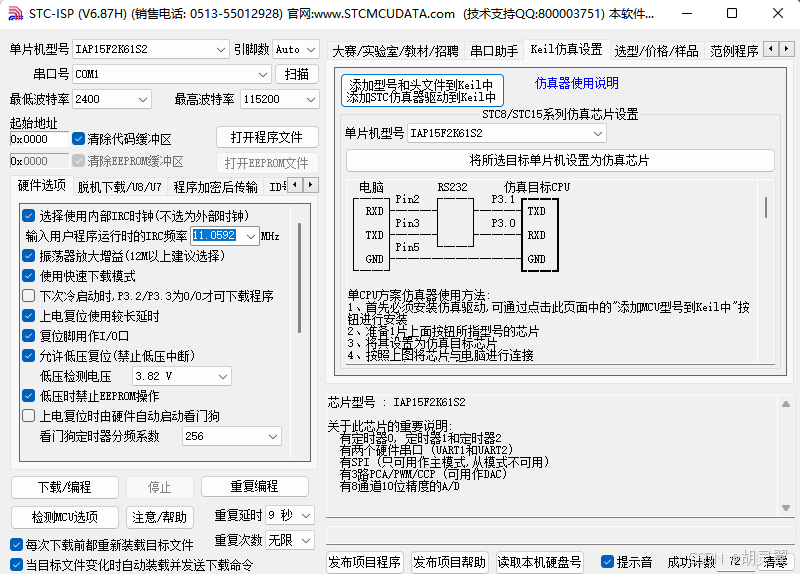800x574 pixels.
Task: Open 引脚数 Auto dropdown
Action: (x=296, y=49)
